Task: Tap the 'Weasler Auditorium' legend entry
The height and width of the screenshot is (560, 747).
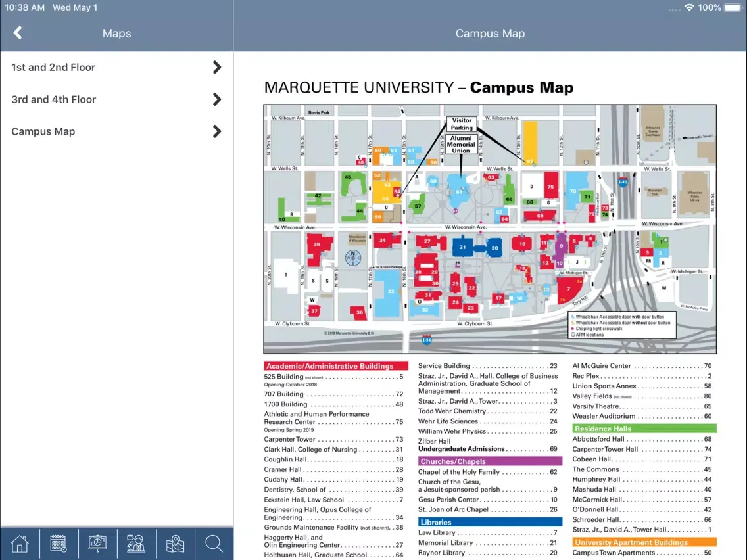Action: (642, 416)
